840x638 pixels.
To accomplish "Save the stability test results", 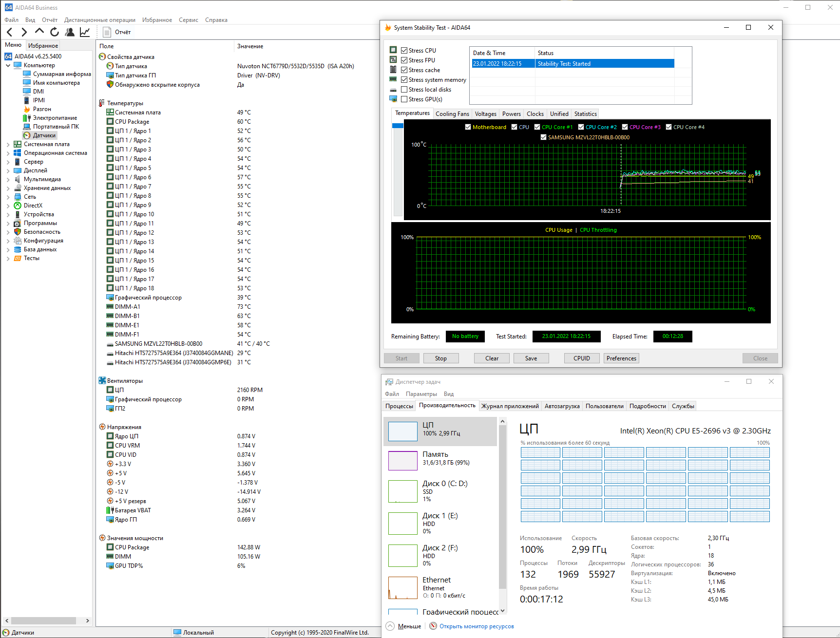I will [531, 358].
